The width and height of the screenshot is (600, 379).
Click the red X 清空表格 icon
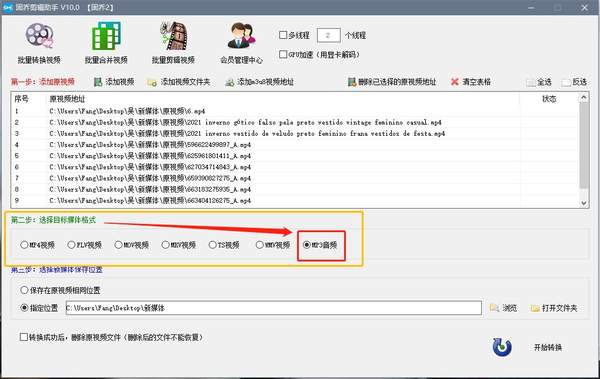click(x=455, y=82)
